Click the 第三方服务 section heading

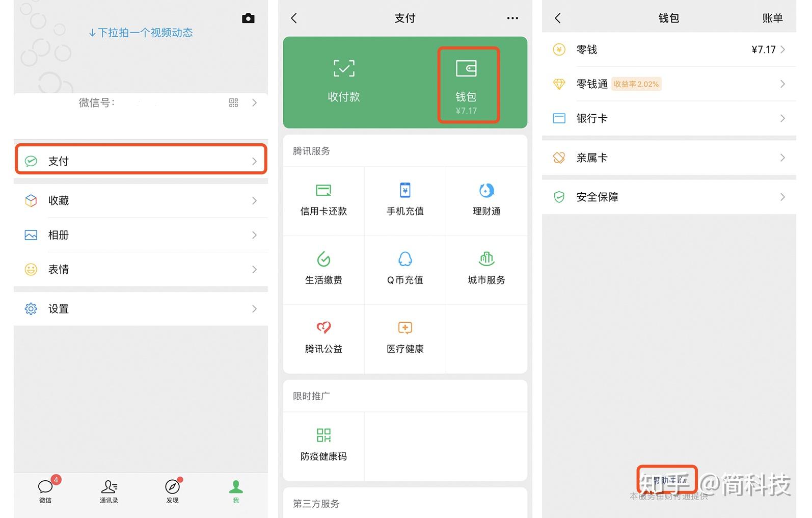[x=316, y=504]
